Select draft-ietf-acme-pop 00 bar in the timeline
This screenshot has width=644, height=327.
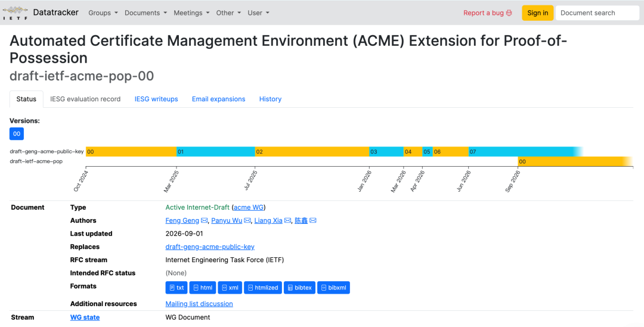coord(575,161)
